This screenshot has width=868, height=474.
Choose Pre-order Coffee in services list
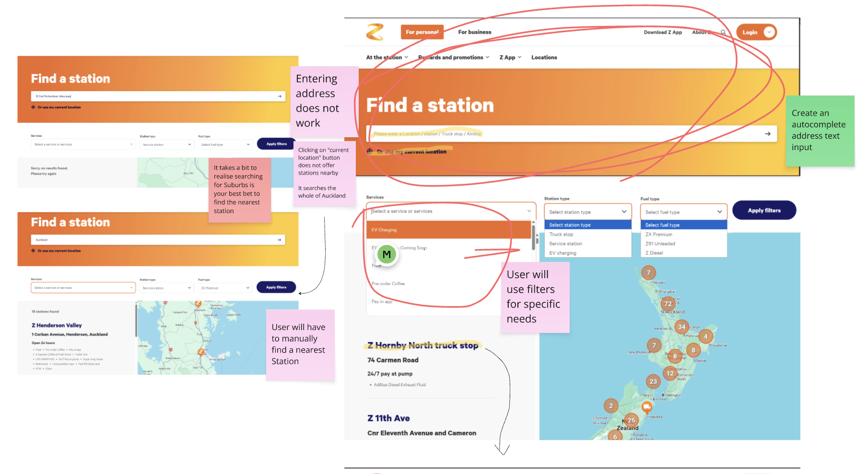(388, 284)
